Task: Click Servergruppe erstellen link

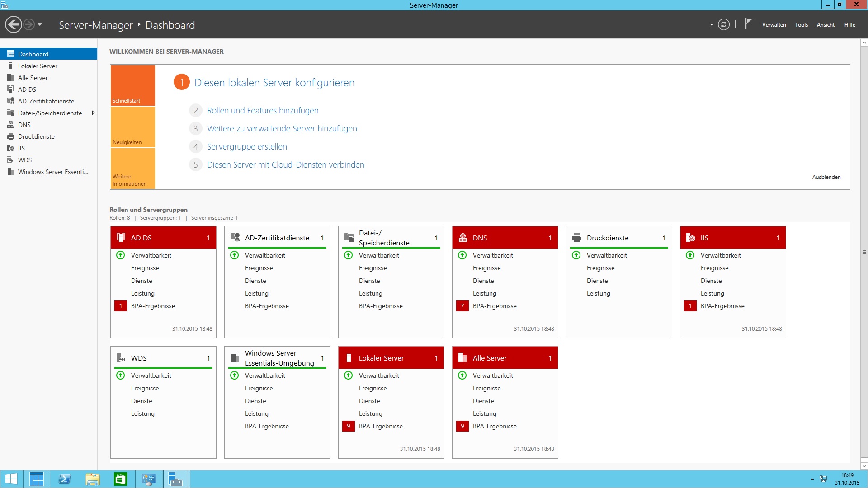Action: click(247, 147)
